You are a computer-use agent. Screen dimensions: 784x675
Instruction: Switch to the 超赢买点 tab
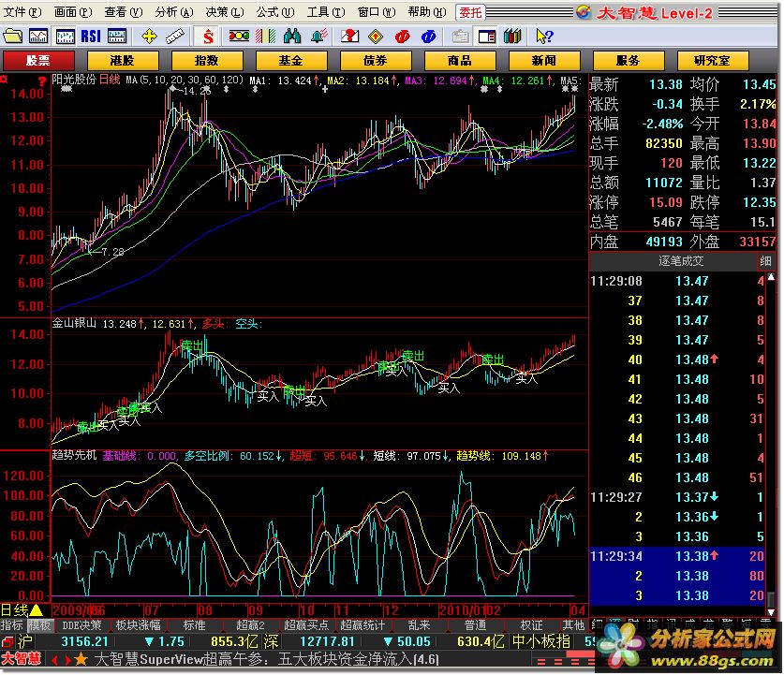306,625
